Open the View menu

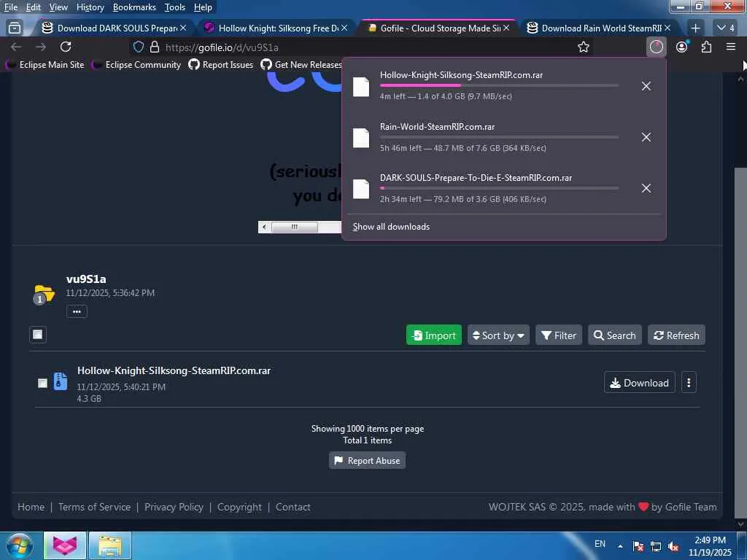point(58,7)
